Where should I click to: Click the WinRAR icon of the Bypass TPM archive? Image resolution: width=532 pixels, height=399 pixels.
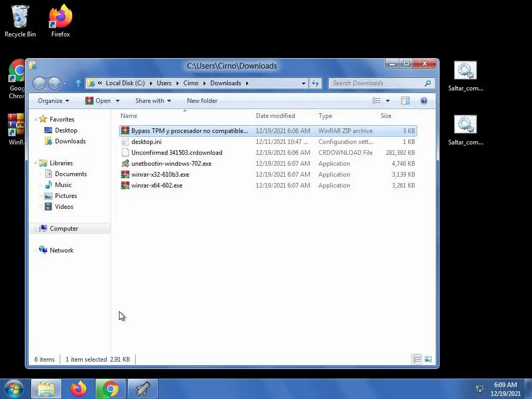point(125,130)
